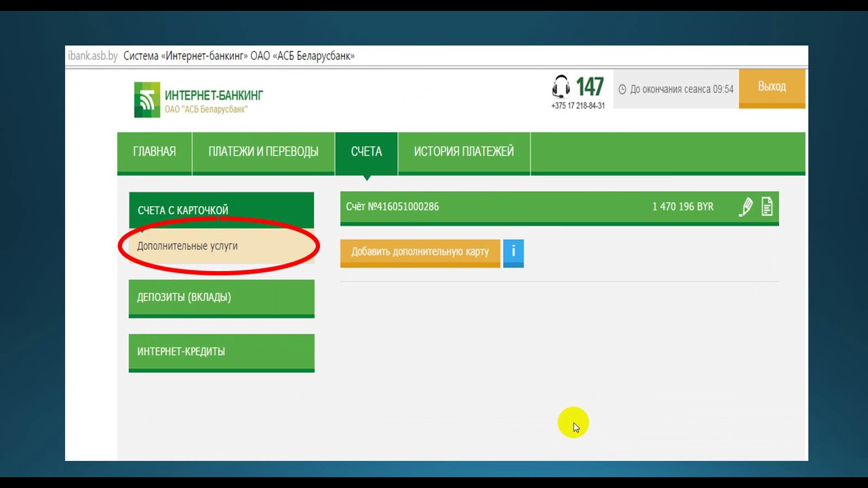Click phone number +375 17 218-84-31
The image size is (868, 488).
point(578,106)
